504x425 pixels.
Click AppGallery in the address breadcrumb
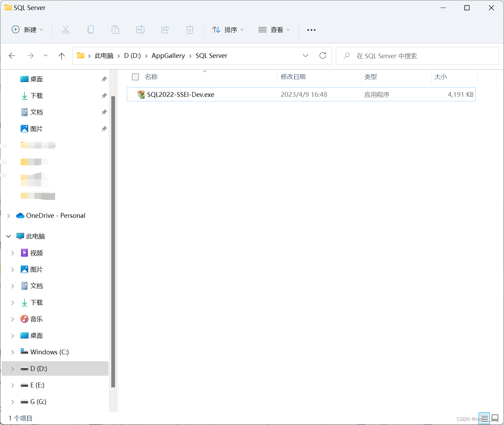168,55
